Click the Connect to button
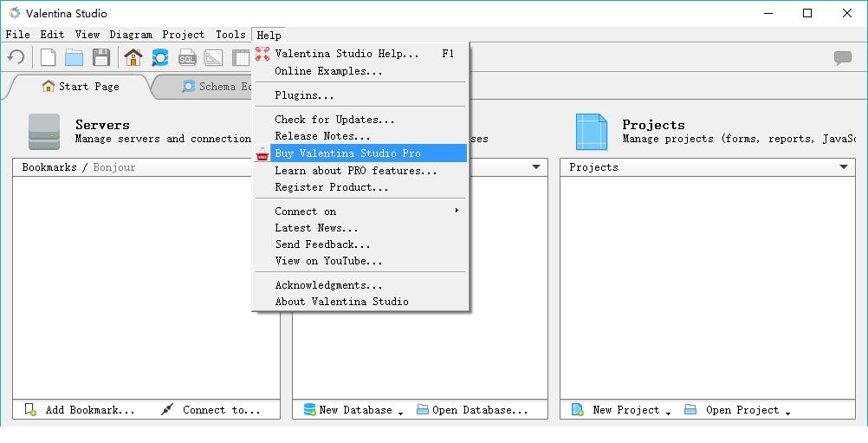868x443 pixels. pos(211,410)
